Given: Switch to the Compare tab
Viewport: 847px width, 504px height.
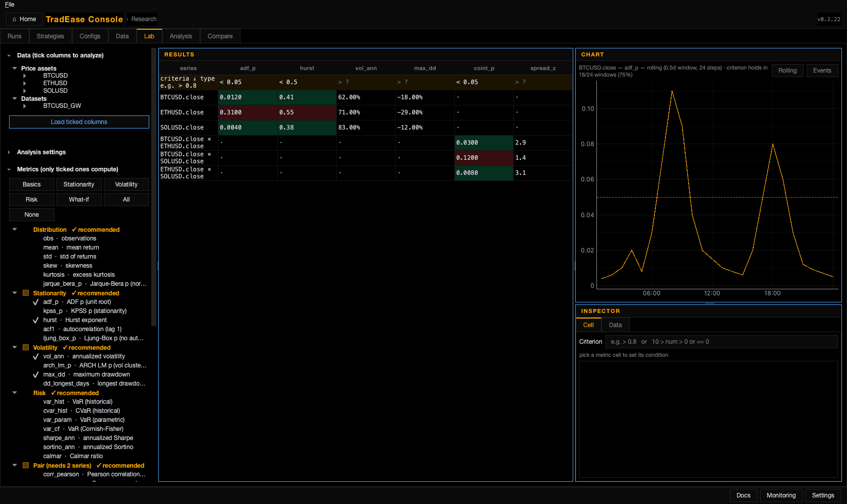Looking at the screenshot, I should point(220,36).
